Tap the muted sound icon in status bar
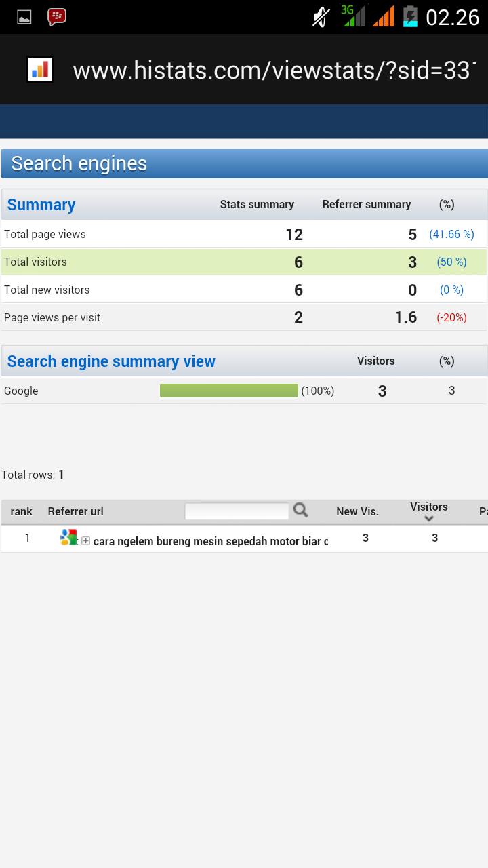 (x=321, y=16)
